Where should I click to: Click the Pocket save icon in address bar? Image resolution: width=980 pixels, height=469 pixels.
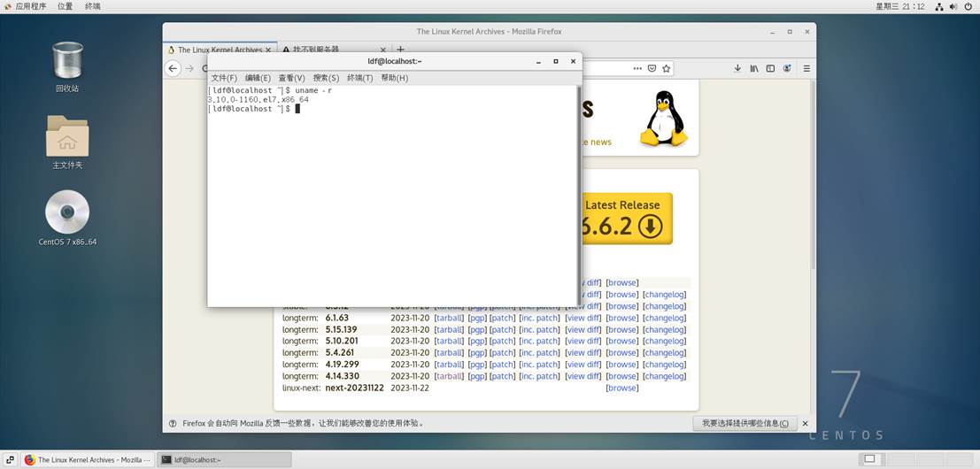[652, 69]
